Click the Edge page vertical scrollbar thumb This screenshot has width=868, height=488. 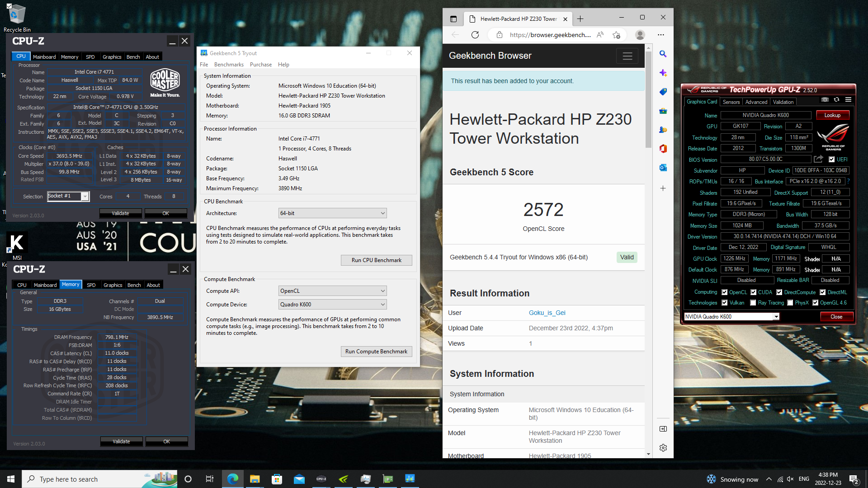click(648, 99)
